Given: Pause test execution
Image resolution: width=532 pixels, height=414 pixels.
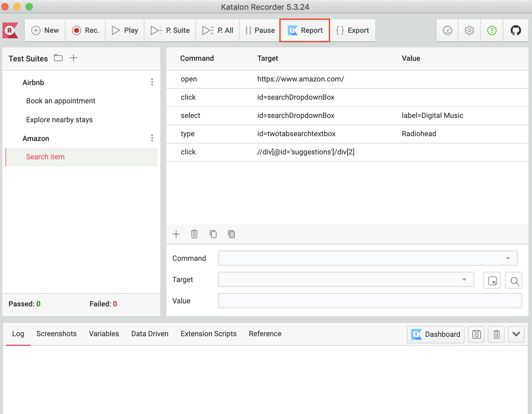Looking at the screenshot, I should point(260,30).
